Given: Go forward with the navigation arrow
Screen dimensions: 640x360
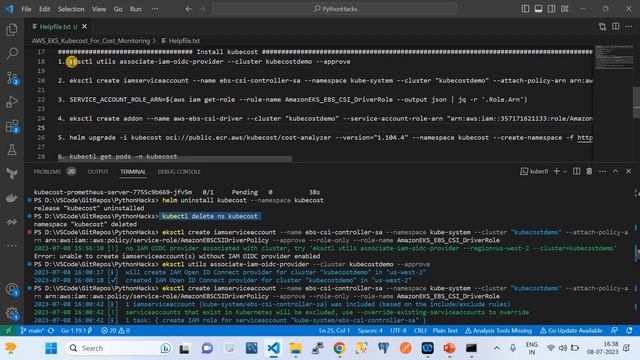Looking at the screenshot, I should pyautogui.click(x=202, y=9).
